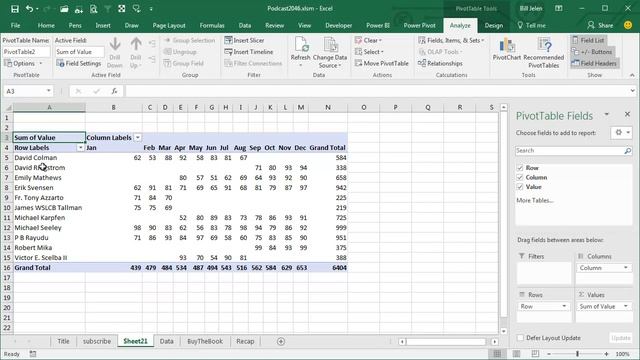Switch to the Insert ribbon tab
Viewport: 640px width, 360px height.
(x=103, y=25)
